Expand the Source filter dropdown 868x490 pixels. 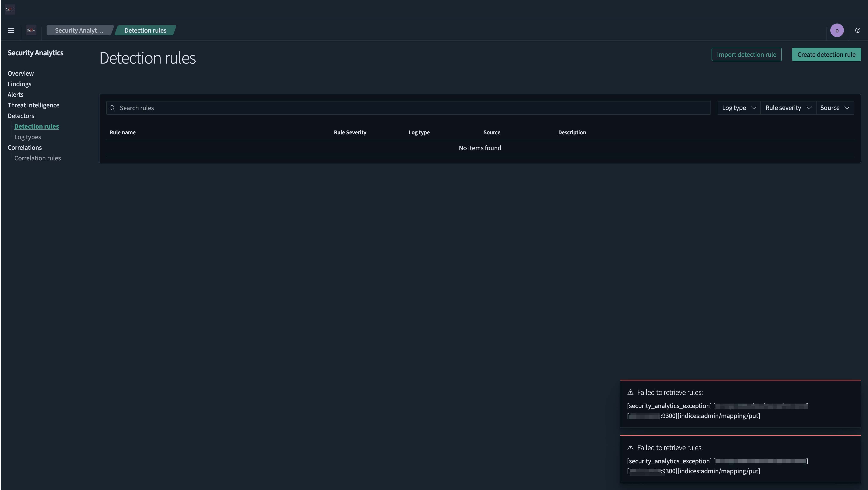834,108
